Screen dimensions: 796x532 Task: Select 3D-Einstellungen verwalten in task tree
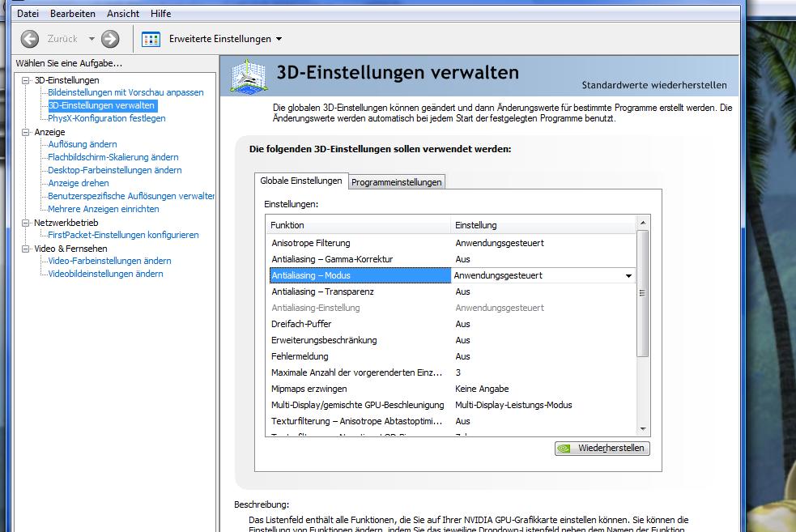click(101, 105)
